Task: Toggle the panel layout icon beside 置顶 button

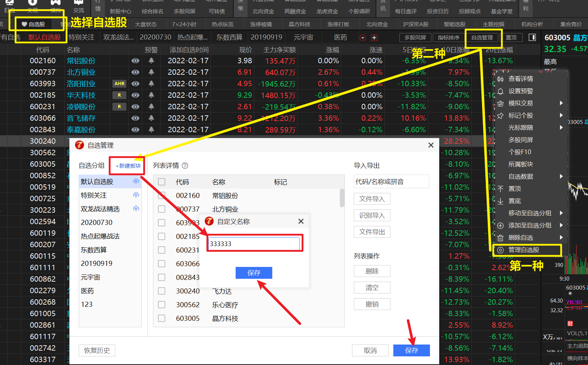Action: (532, 37)
